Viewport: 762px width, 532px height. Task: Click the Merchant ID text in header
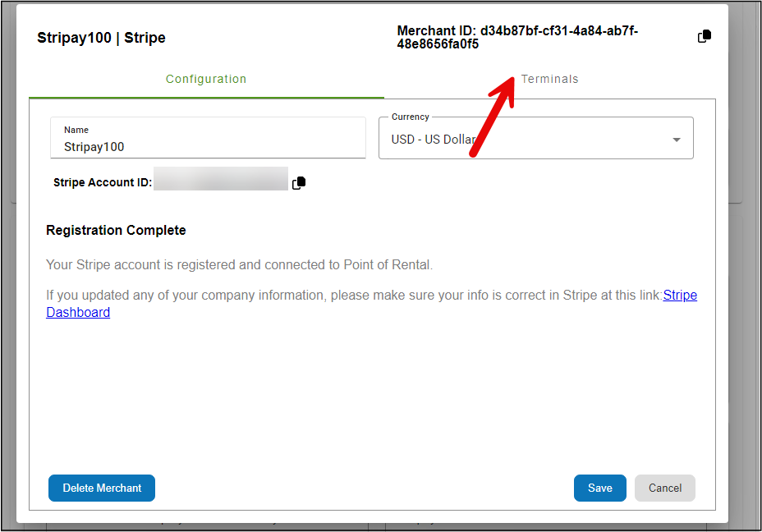[x=517, y=38]
